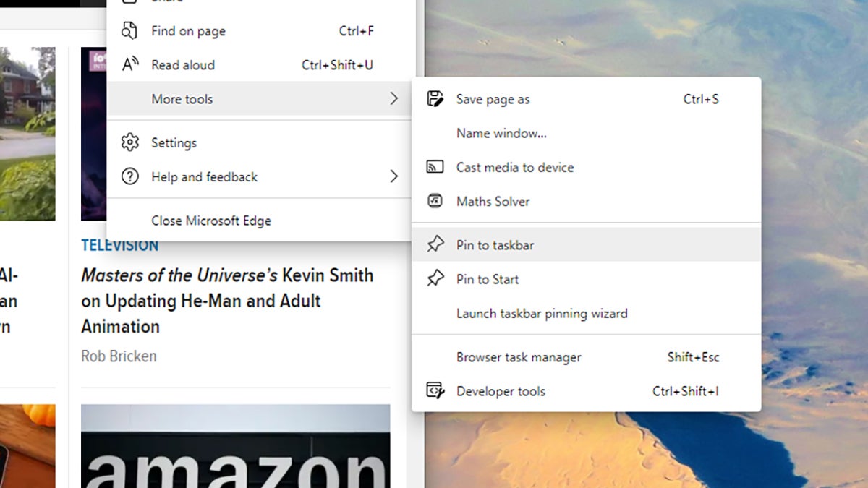
Task: Choose Name window from the submenu
Action: 501,133
